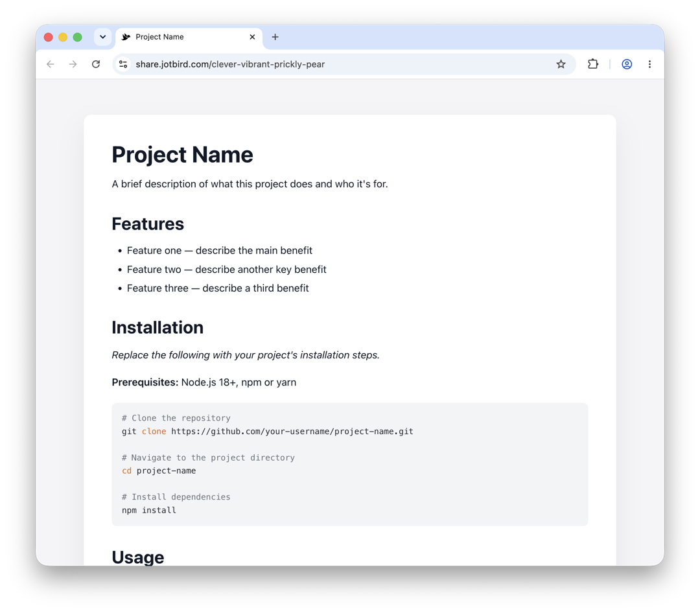Go forward with the forward arrow
700x613 pixels.
(x=73, y=64)
